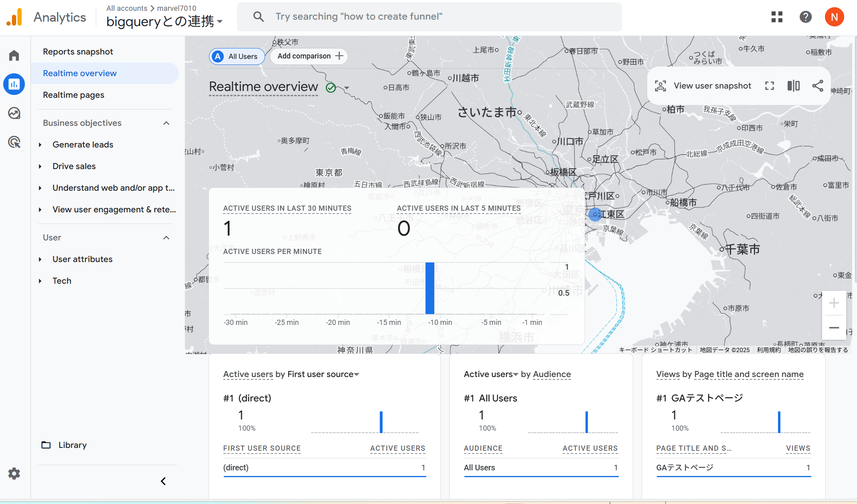Click the Library folder icon
The width and height of the screenshot is (857, 504).
click(46, 445)
